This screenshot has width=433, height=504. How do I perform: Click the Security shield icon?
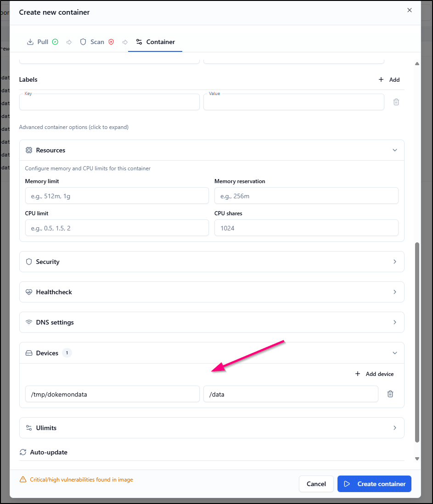29,262
